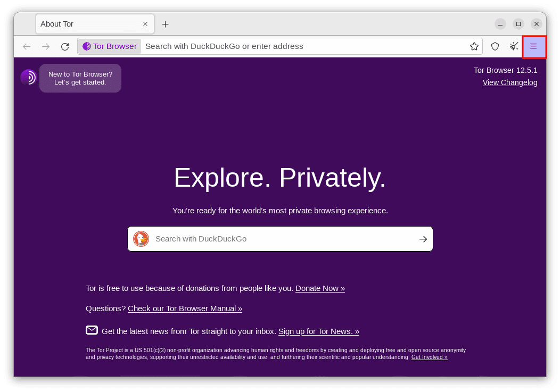This screenshot has height=392, width=560.
Task: Click the Tor Browser identity box
Action: 110,46
